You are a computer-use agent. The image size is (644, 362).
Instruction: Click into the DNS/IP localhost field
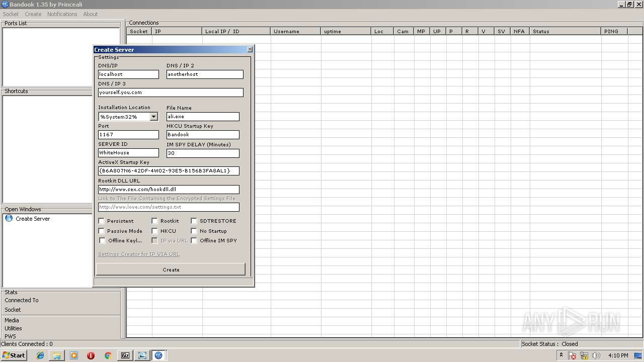point(128,74)
